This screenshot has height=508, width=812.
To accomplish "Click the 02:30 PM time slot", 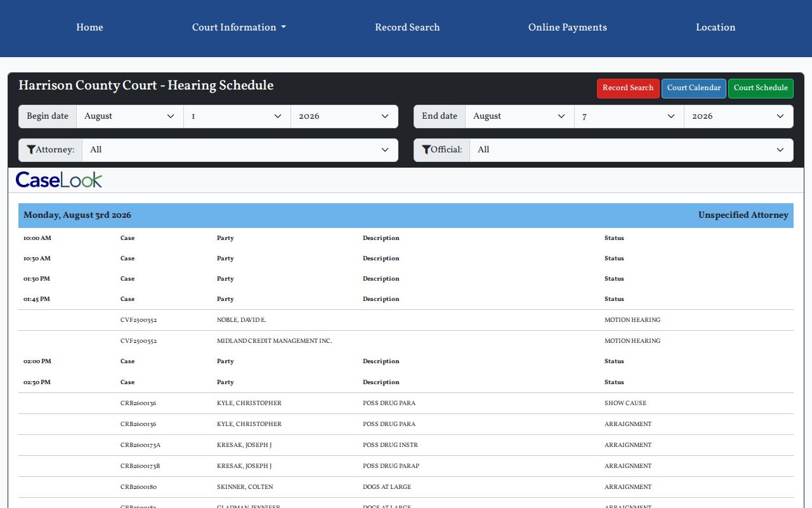I will pos(37,382).
